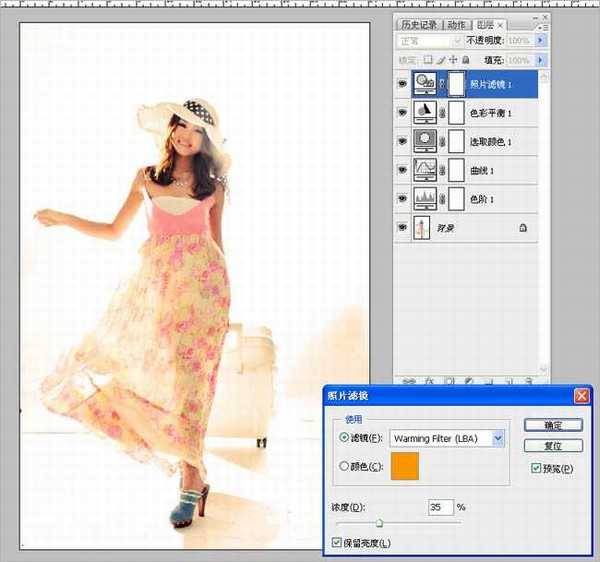Click the Photo Filter adjustment layer thumbnail

425,84
